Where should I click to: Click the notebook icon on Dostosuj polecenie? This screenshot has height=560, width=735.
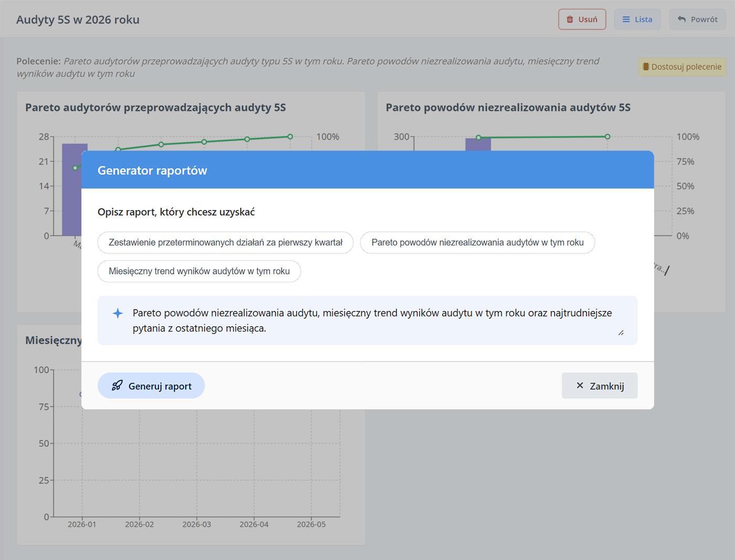646,67
